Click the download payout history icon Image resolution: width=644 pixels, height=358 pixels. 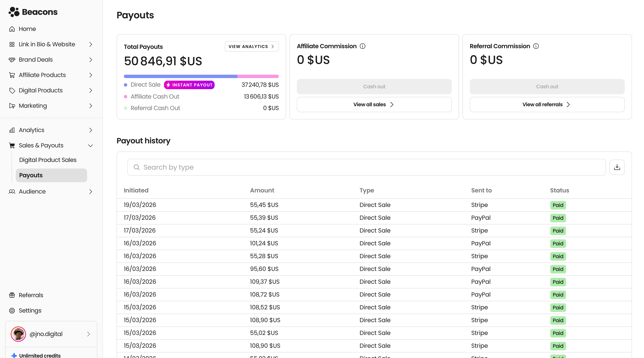[x=617, y=167]
